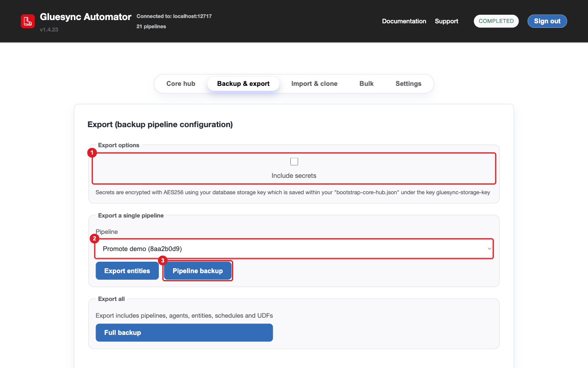
Task: Go to the Bulk tab
Action: [366, 83]
